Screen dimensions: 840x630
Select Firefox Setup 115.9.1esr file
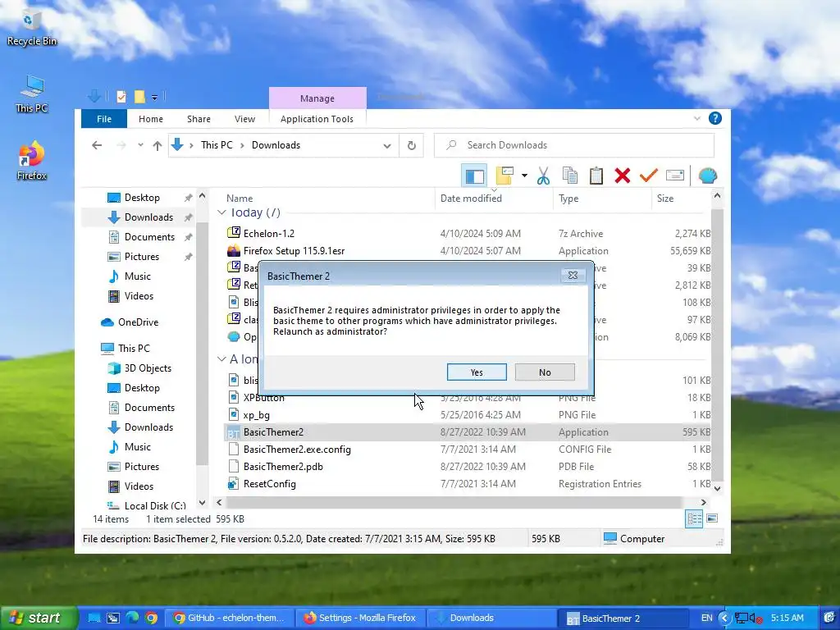click(468, 251)
